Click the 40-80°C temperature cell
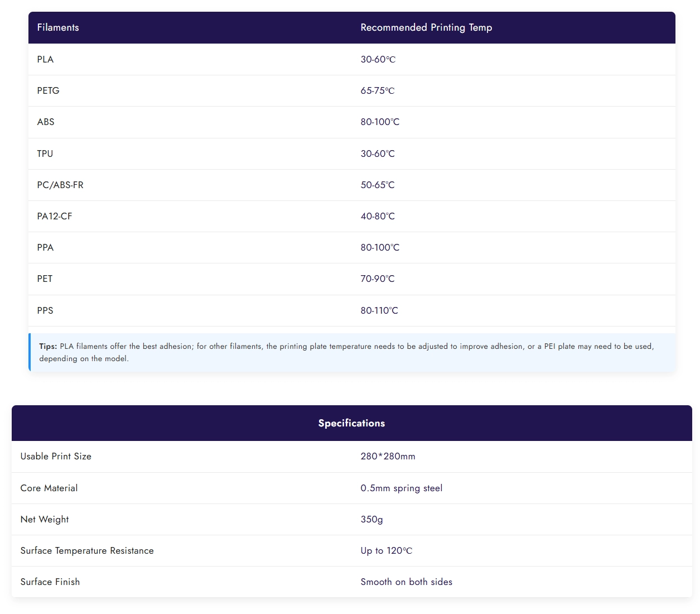The width and height of the screenshot is (700, 614). (x=378, y=217)
